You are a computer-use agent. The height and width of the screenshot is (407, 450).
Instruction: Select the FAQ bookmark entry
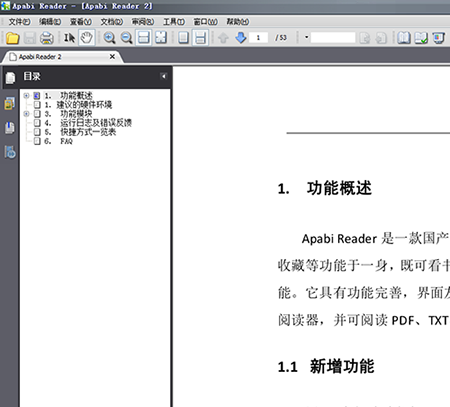pyautogui.click(x=66, y=141)
